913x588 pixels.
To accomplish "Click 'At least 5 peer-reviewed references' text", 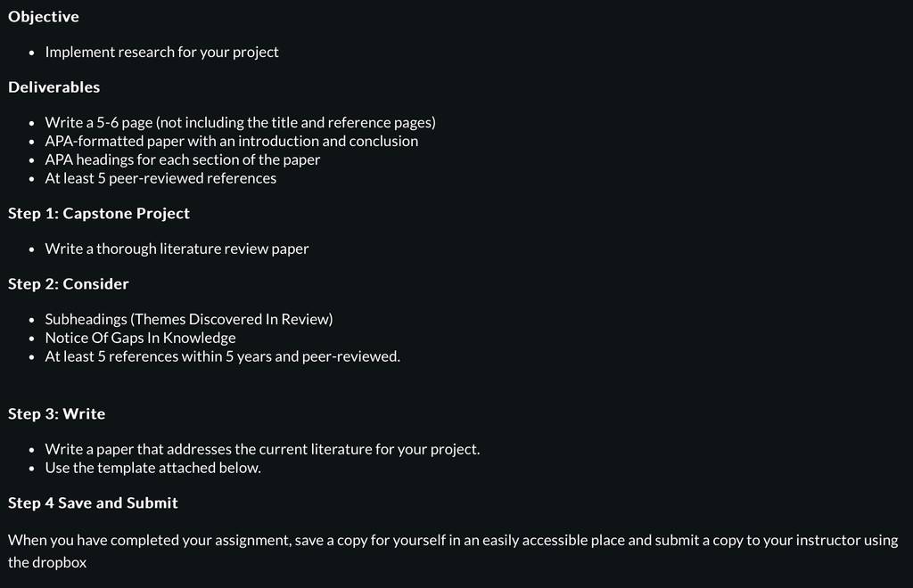I will click(160, 178).
